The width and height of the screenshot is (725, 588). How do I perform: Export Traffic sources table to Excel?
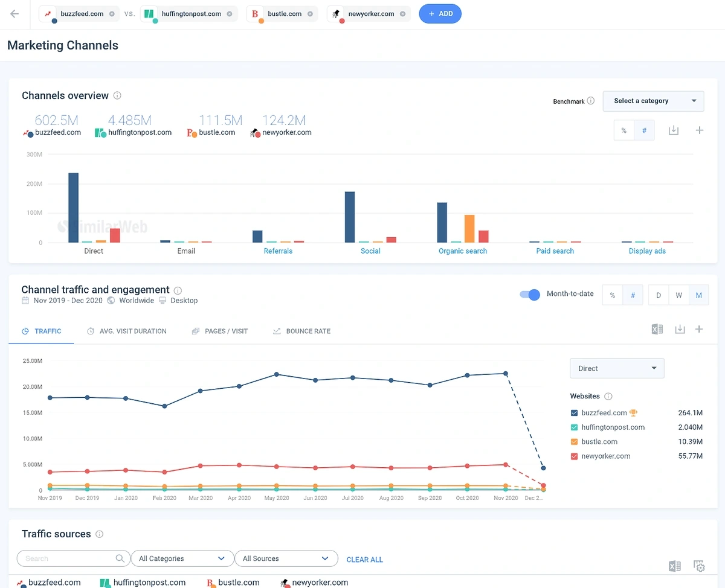tap(675, 566)
